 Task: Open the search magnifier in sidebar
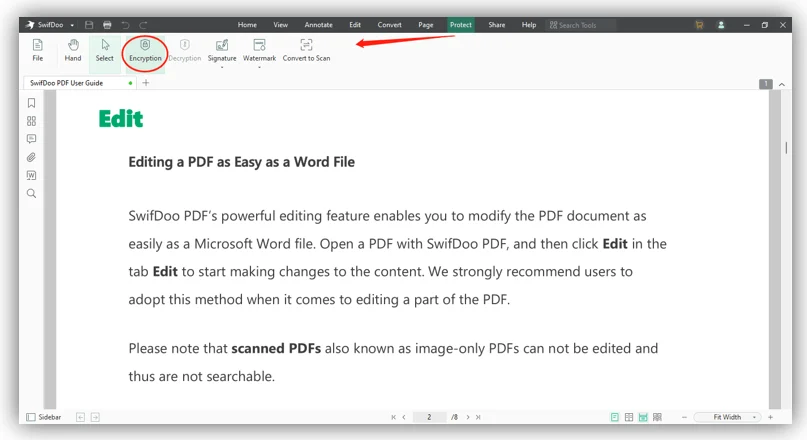(x=31, y=193)
